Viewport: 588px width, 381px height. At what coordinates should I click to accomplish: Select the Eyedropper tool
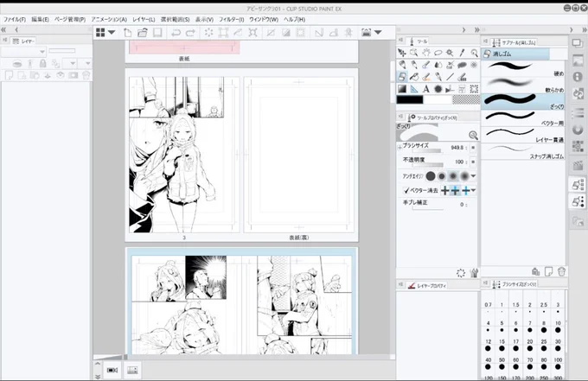click(x=462, y=53)
